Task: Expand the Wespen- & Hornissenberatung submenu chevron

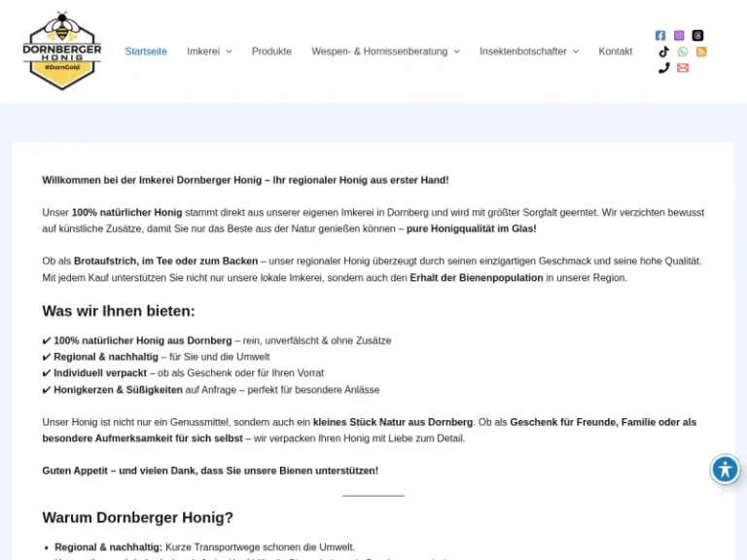Action: click(456, 52)
